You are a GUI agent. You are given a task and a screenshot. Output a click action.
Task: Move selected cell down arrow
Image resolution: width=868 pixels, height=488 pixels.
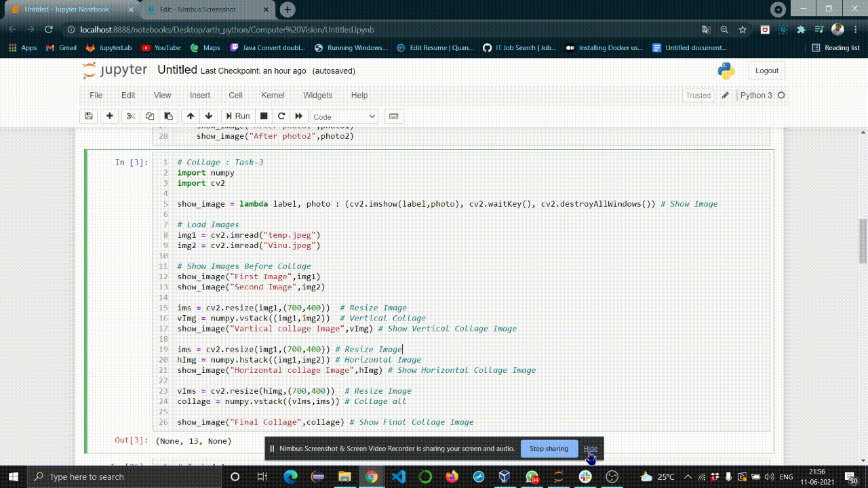coord(209,116)
